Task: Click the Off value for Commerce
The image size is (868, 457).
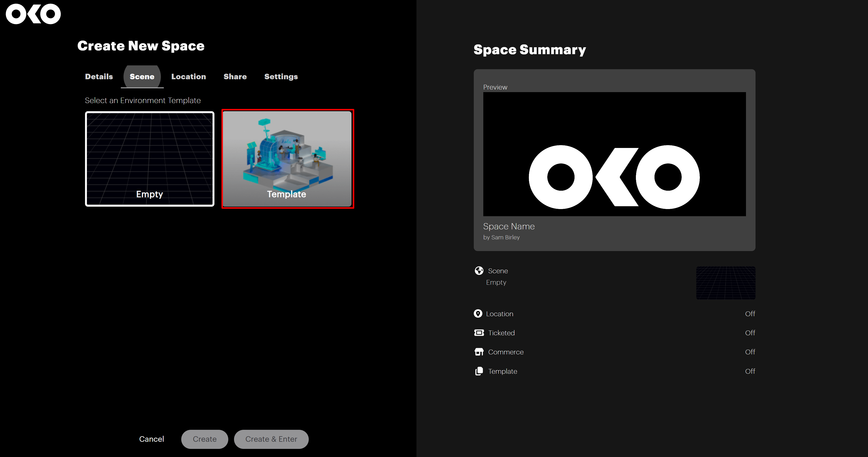Action: [750, 352]
